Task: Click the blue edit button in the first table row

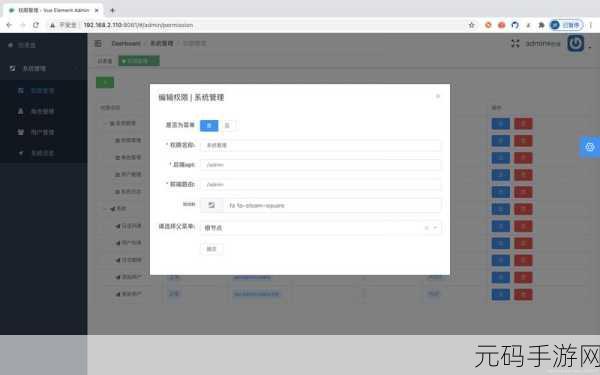Action: pos(501,124)
